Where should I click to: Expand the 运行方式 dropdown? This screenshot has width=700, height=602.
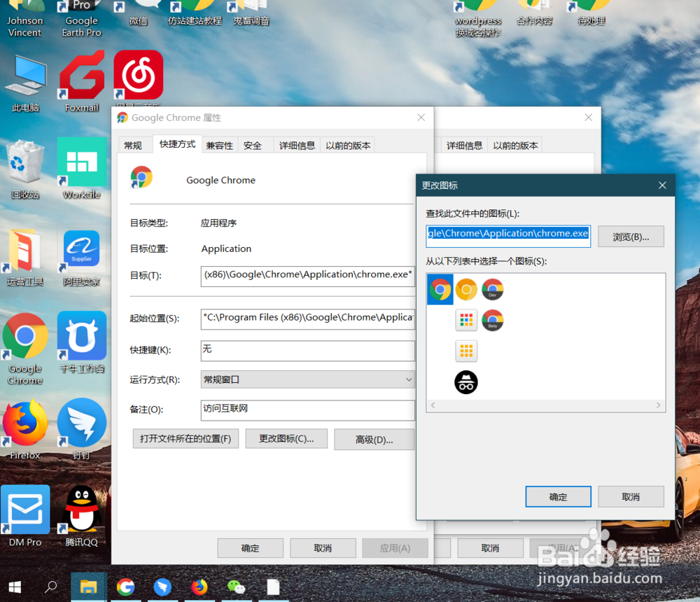click(307, 379)
